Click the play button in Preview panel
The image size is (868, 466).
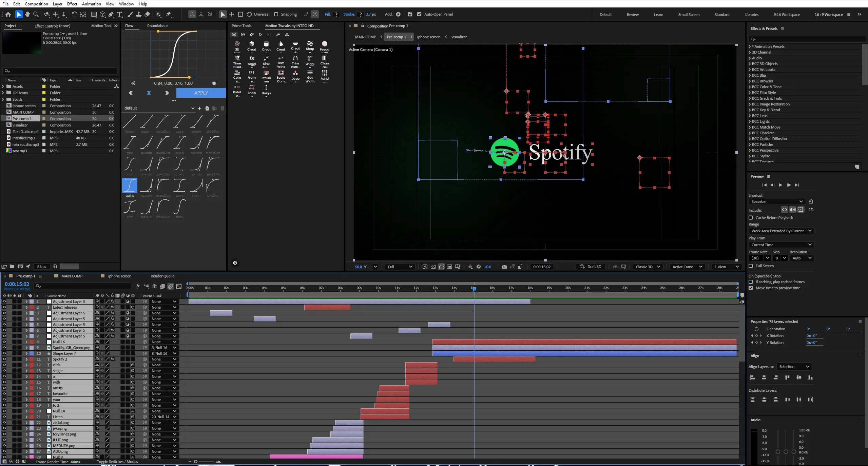780,185
